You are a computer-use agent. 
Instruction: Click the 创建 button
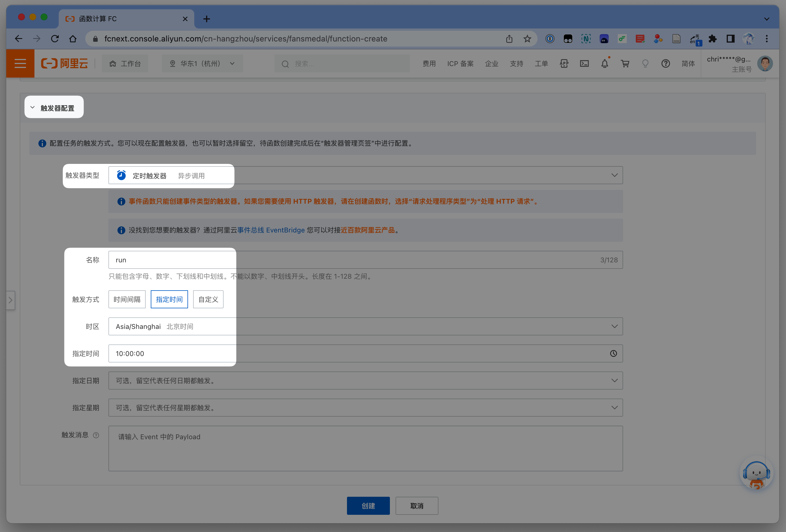[x=368, y=506]
